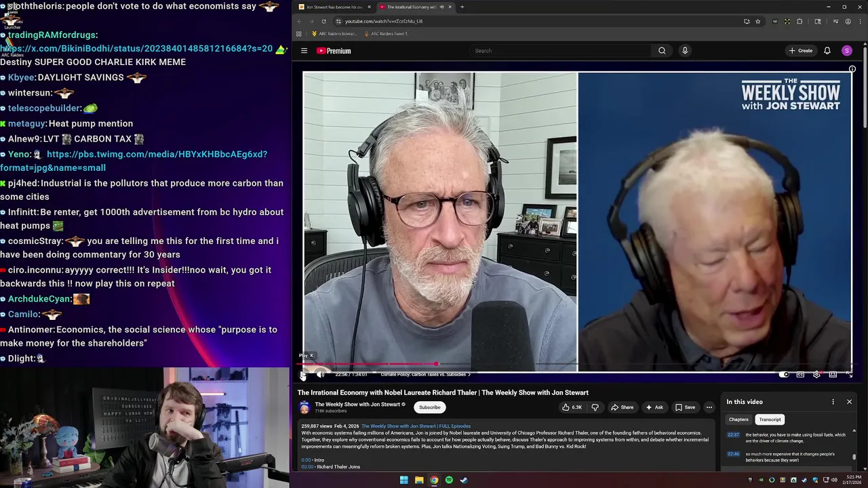This screenshot has height=488, width=868.
Task: Open 'FULL Episodes' playlist link in description
Action: coord(416,426)
